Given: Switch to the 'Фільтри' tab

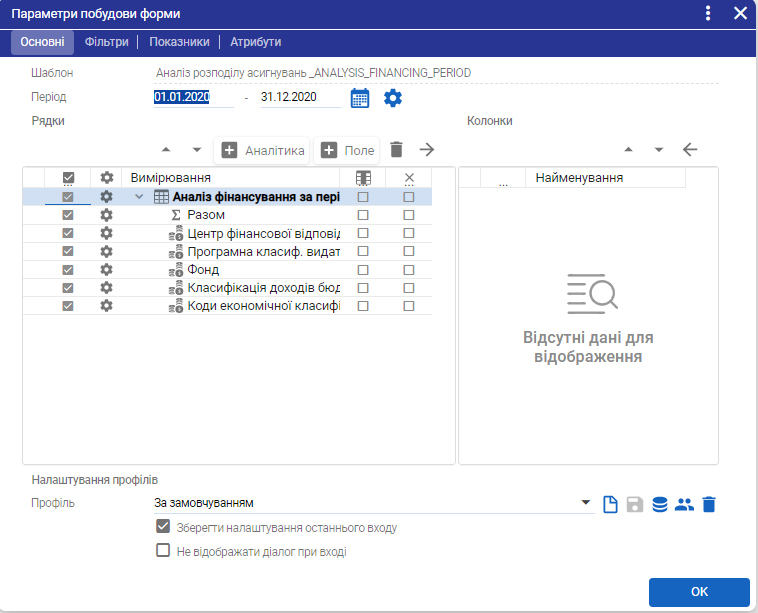Looking at the screenshot, I should click(106, 42).
